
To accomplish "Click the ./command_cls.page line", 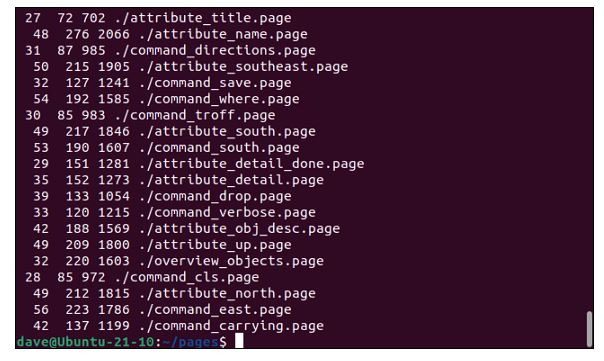I will (x=142, y=277).
